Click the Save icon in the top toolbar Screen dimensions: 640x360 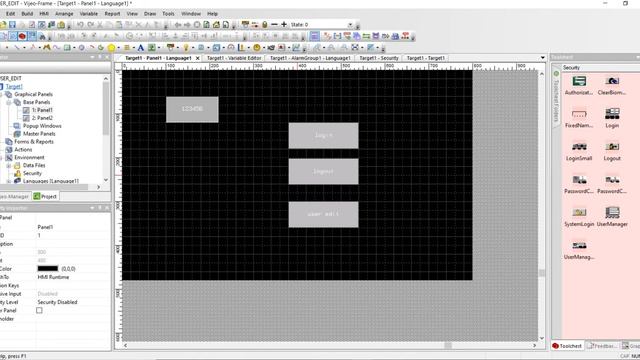pyautogui.click(x=12, y=25)
